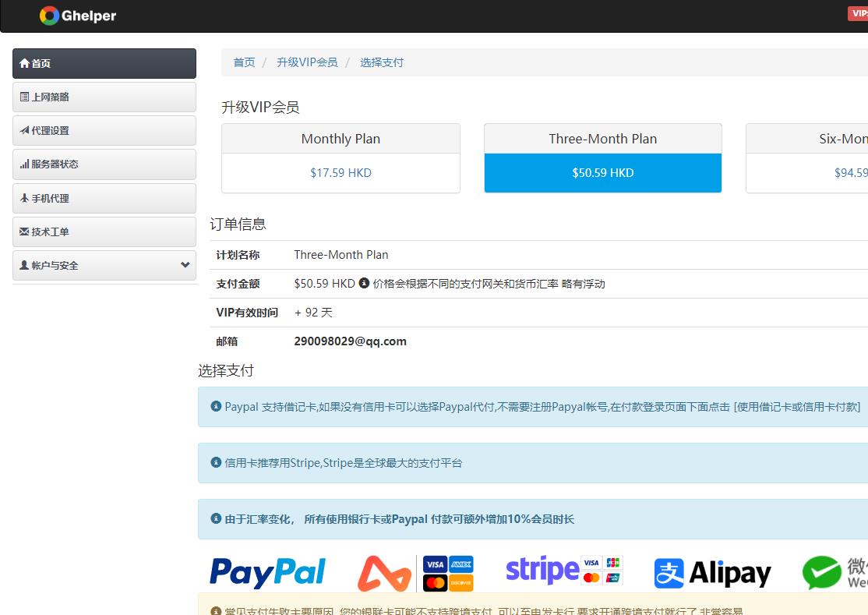Click the 选择支付 breadcrumb link
868x615 pixels.
click(382, 62)
